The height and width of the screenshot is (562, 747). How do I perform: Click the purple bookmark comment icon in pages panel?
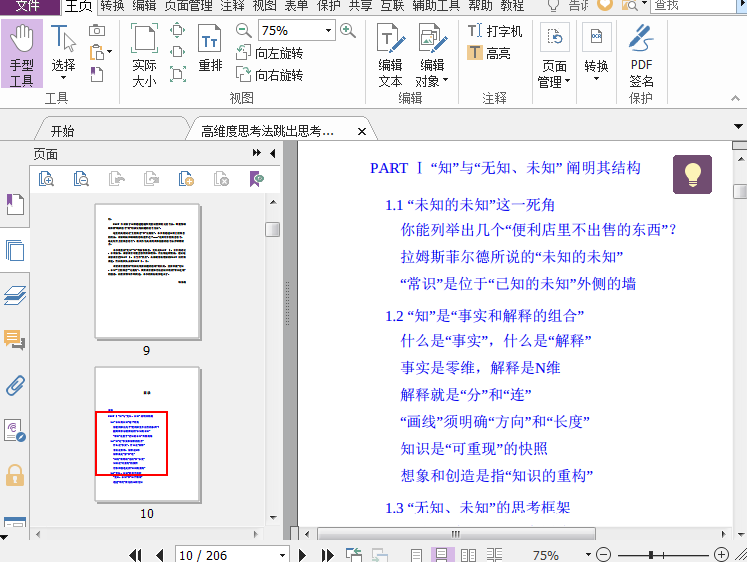pyautogui.click(x=256, y=179)
